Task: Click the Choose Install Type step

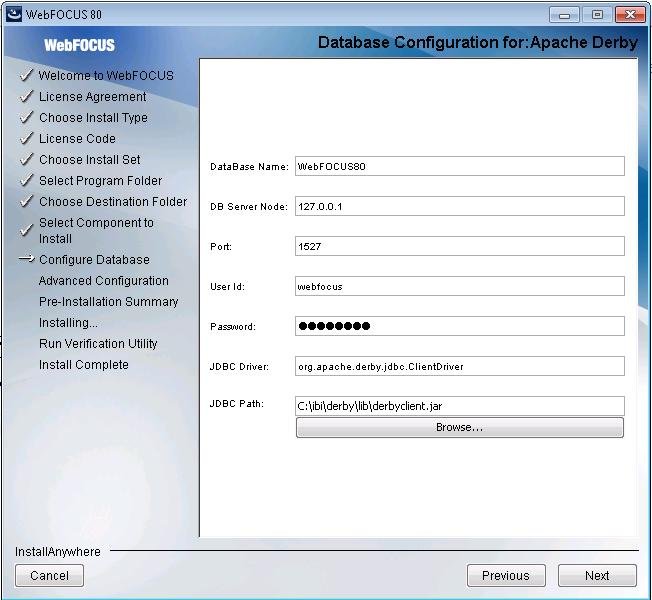Action: click(93, 118)
